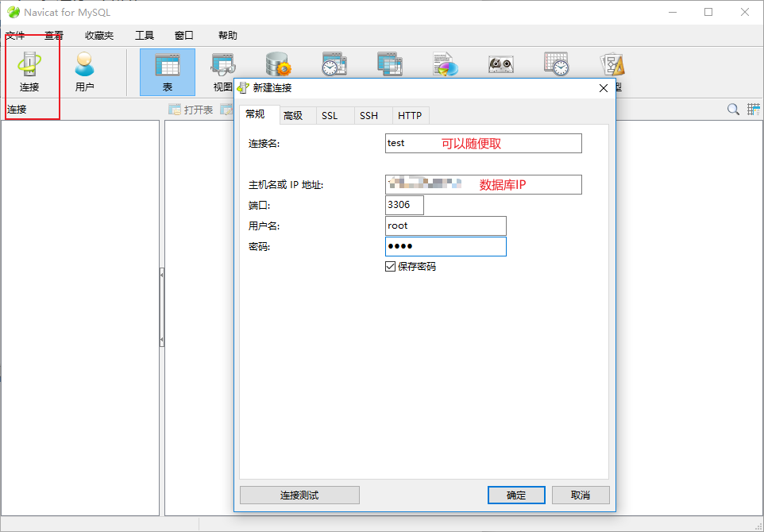Click the 连接 panel header text

17,110
